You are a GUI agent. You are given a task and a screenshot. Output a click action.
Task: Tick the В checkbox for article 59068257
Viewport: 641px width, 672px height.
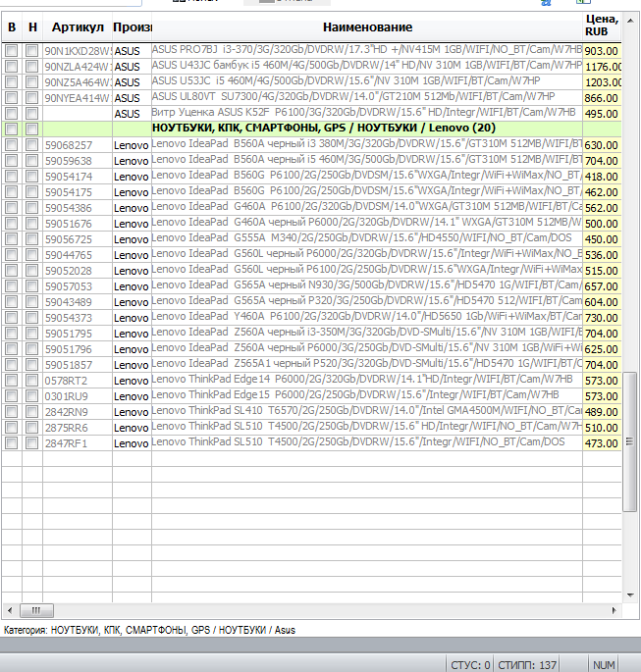point(12,145)
